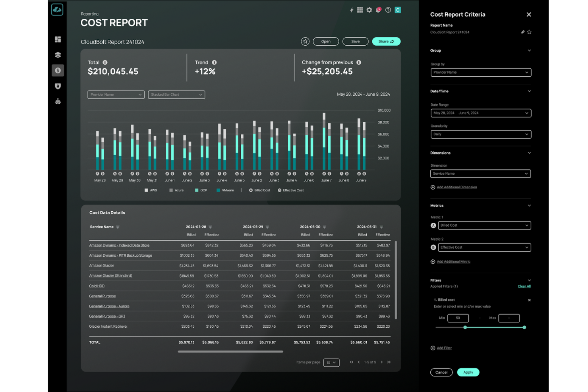Viewport: 588px width, 392px height.
Task: Open Items per page dropdown
Action: click(x=331, y=363)
